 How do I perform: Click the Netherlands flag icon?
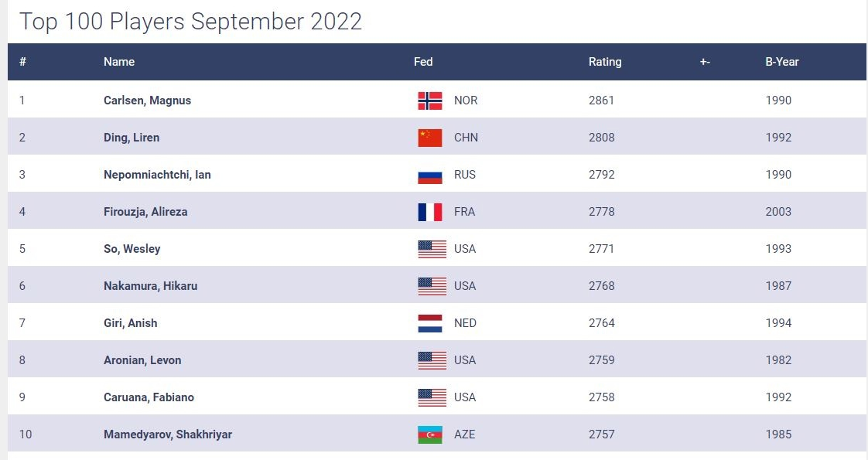[429, 323]
